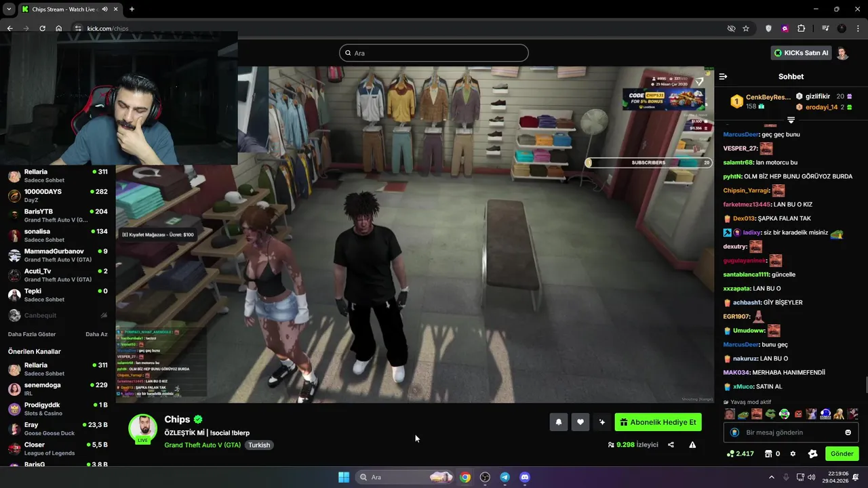Screen dimensions: 868x488
Task: Open a new browser tab
Action: click(x=132, y=9)
